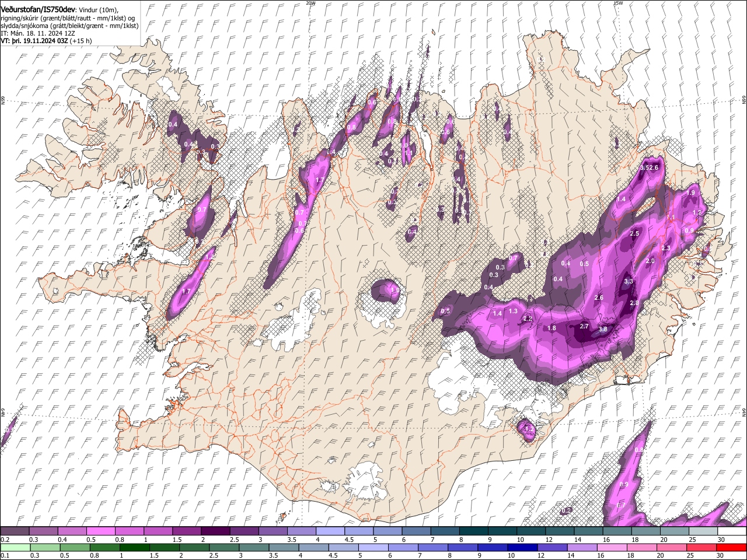The width and height of the screenshot is (747, 560).
Task: Select bottom legend swatch between 14 and 16
Action: coord(582,547)
